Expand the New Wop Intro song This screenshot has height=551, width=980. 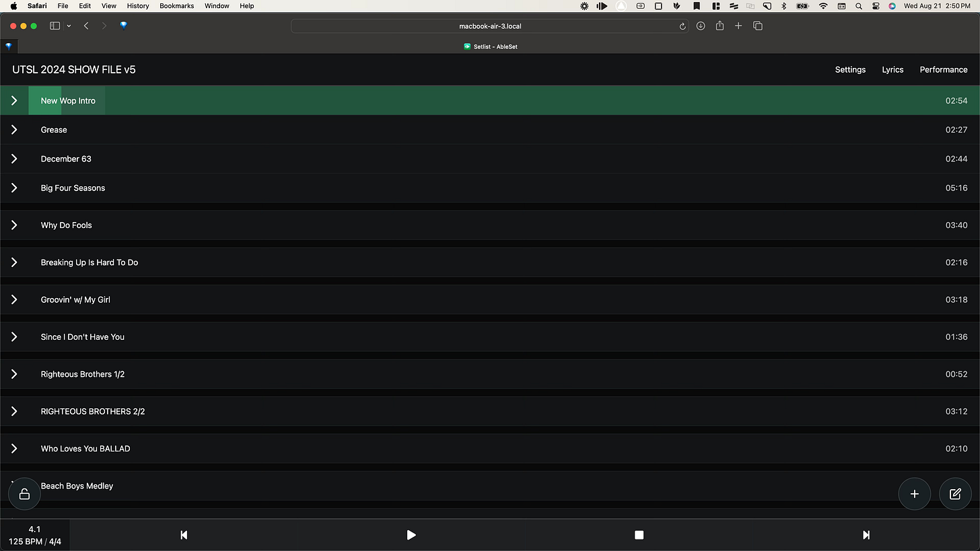point(14,100)
